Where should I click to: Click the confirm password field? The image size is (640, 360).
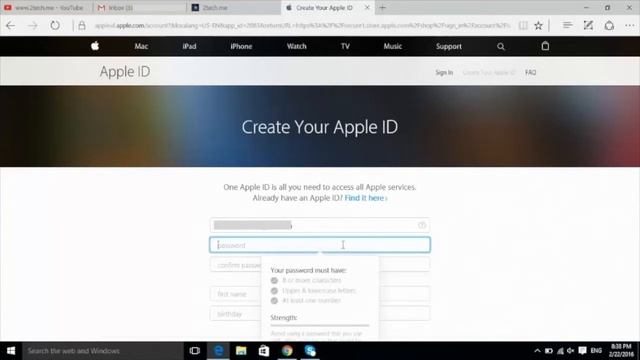click(320, 265)
